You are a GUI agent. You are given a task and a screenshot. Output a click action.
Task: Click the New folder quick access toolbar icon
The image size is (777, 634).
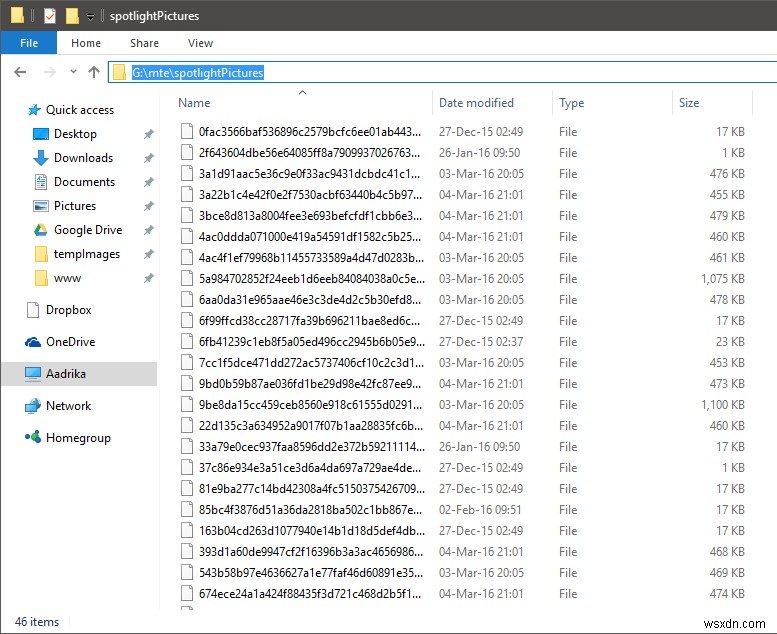point(72,16)
